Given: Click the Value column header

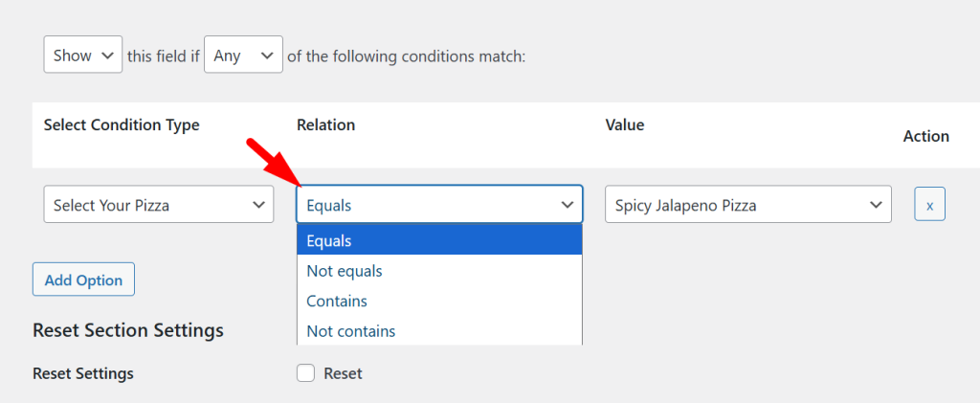Looking at the screenshot, I should [625, 125].
